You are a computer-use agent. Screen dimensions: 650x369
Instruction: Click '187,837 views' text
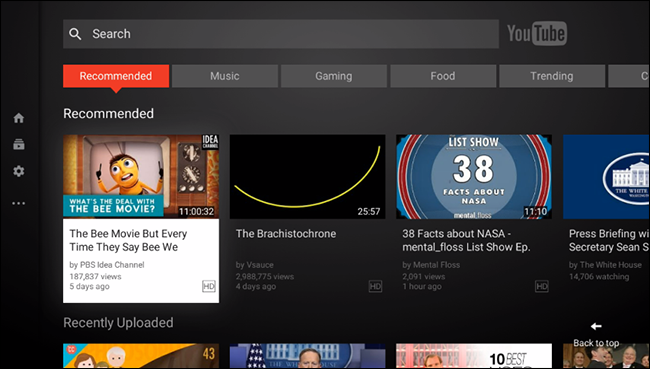pyautogui.click(x=95, y=277)
